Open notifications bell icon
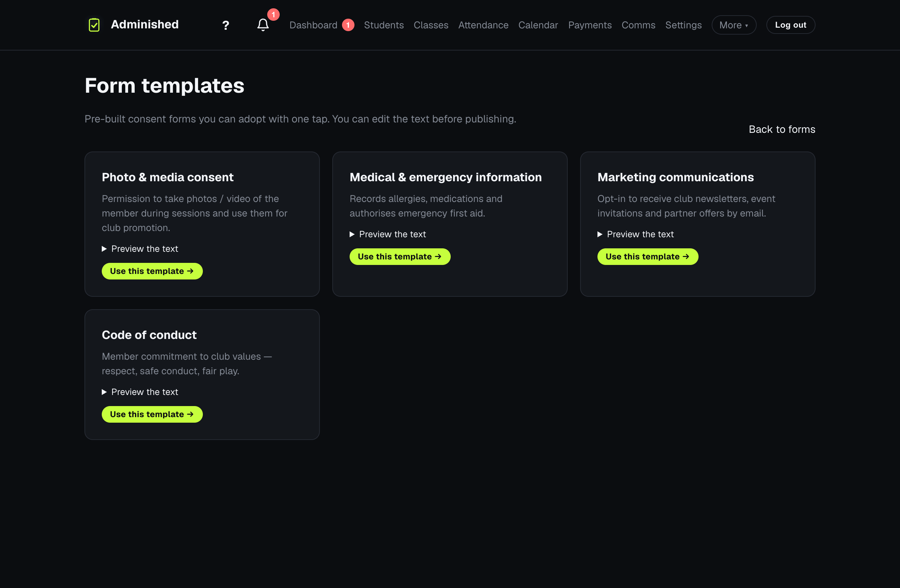900x588 pixels. click(263, 25)
